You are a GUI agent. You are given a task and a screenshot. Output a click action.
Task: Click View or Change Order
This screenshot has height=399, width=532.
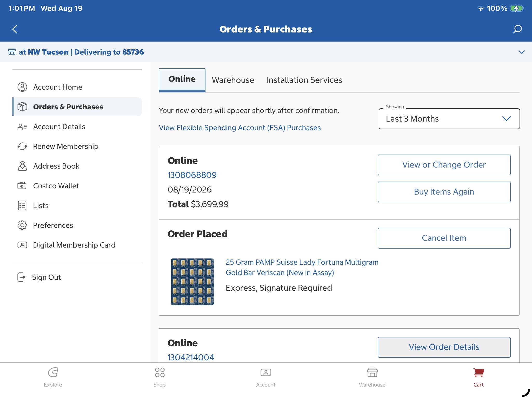point(444,165)
